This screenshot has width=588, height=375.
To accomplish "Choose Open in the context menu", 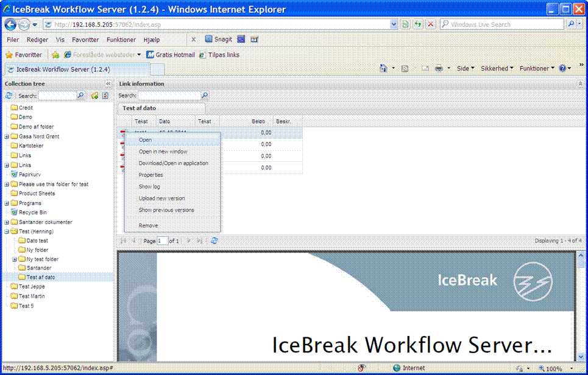I will 172,140.
